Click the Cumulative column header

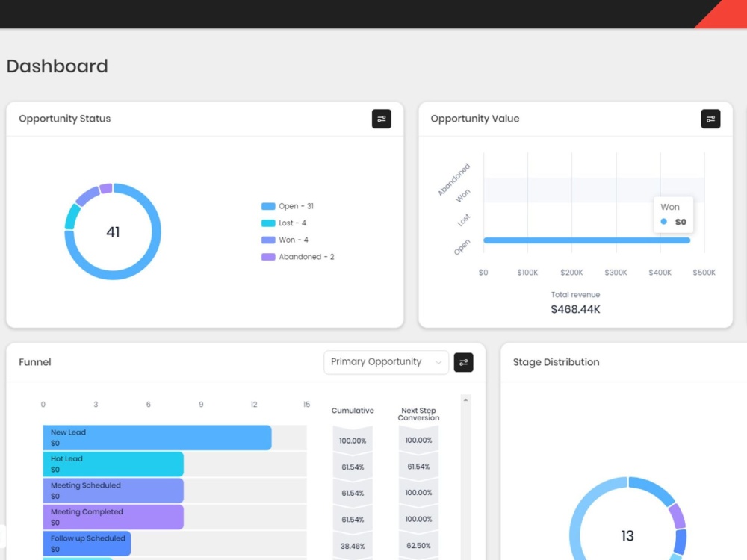[353, 411]
